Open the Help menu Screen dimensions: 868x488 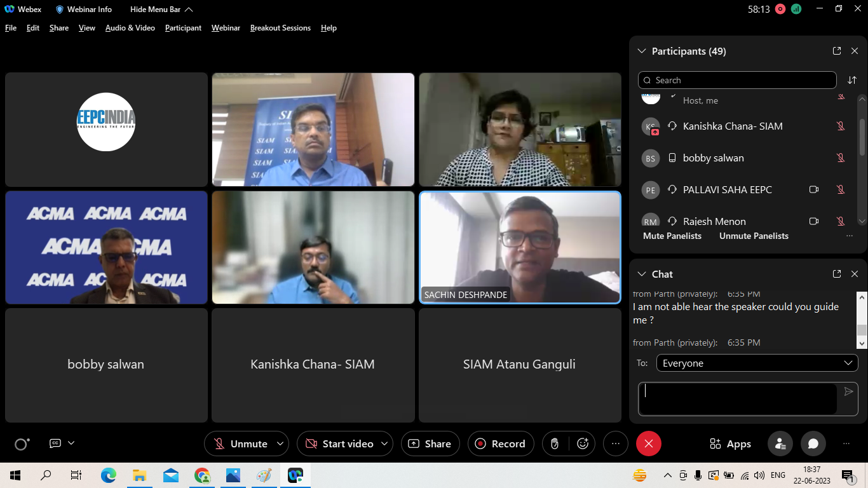click(x=329, y=28)
